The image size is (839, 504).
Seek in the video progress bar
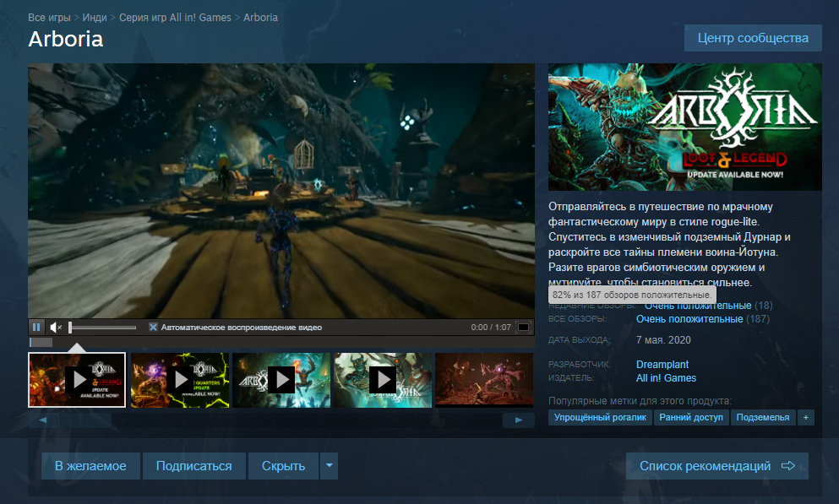pyautogui.click(x=281, y=342)
